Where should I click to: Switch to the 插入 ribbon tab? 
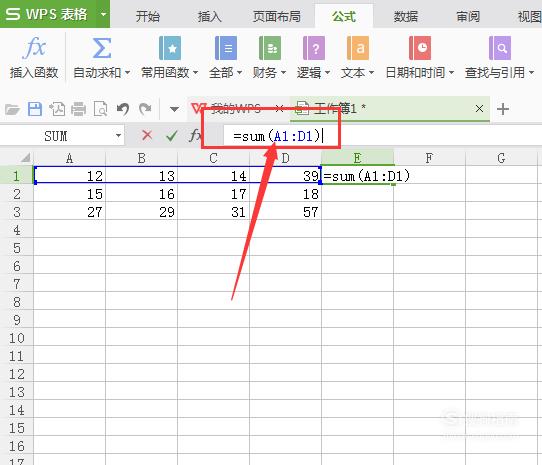point(209,16)
